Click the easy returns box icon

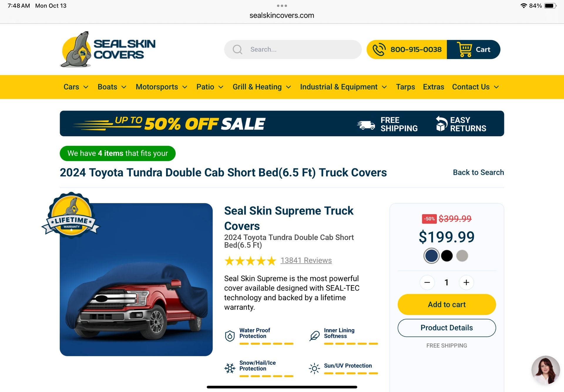pos(441,123)
